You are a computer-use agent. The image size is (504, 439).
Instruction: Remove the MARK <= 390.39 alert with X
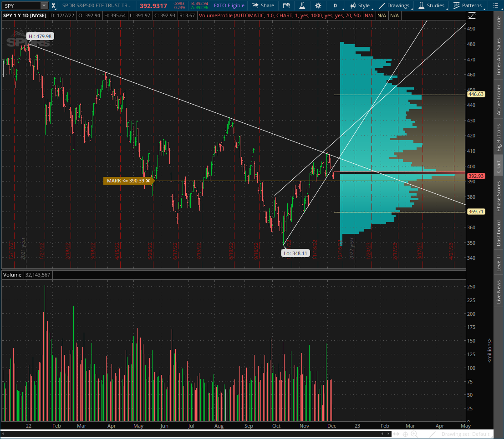coord(148,181)
